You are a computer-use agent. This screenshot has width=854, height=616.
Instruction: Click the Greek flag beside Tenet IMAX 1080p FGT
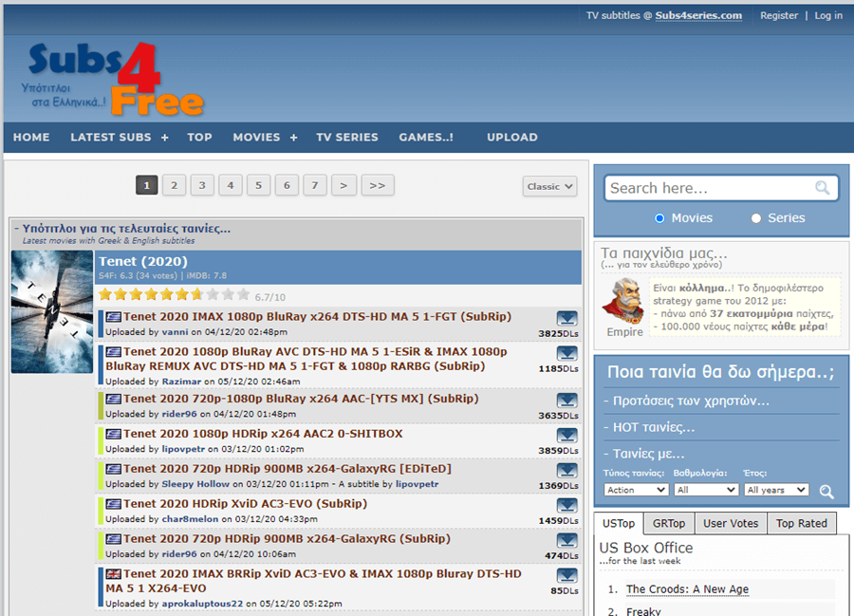tap(113, 316)
